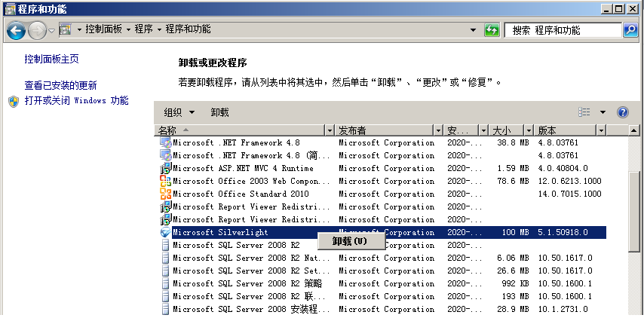The height and width of the screenshot is (318, 644).
Task: Open the 组织 menu
Action: click(x=179, y=112)
